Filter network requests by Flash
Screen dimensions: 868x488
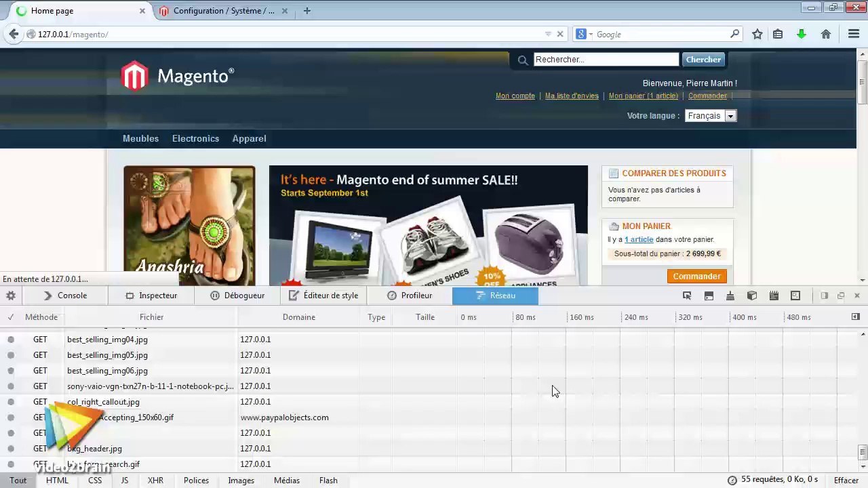point(328,480)
